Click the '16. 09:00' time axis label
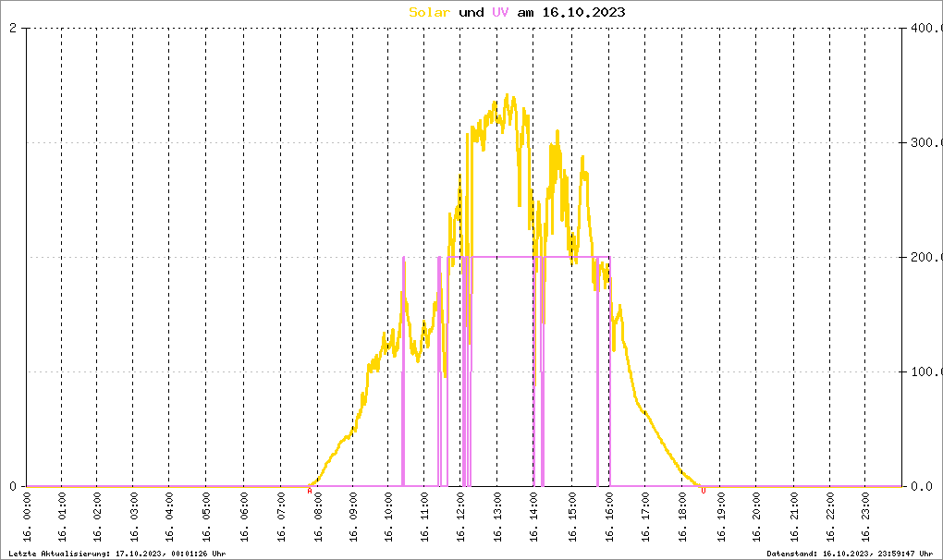 pos(353,517)
